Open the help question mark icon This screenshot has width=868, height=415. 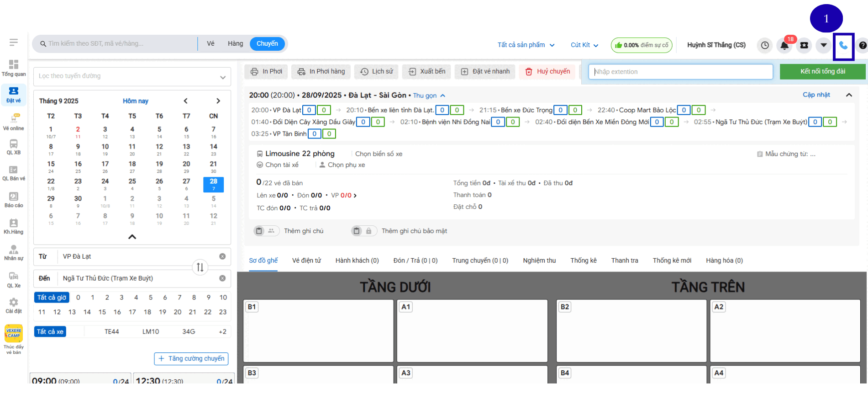[x=862, y=45]
